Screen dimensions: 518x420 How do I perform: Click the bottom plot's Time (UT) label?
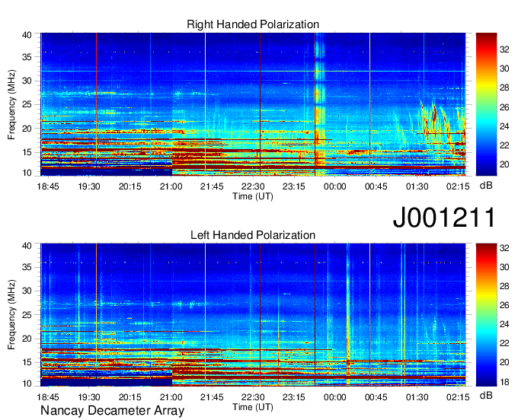tap(253, 407)
